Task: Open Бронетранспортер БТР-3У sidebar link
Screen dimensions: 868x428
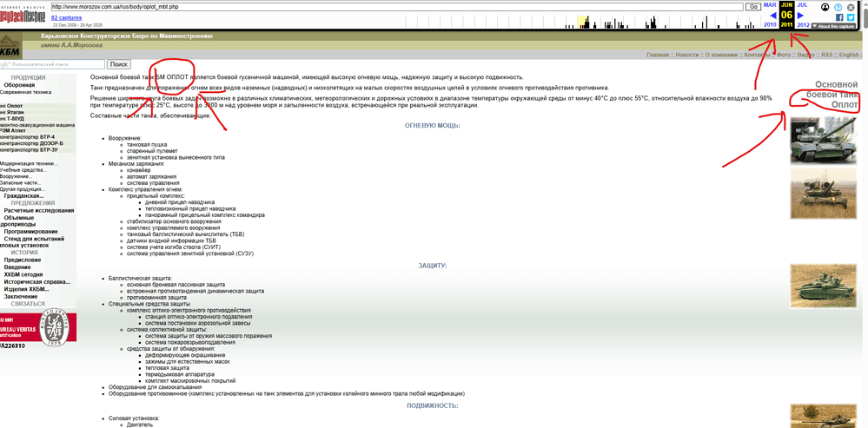Action: click(30, 149)
